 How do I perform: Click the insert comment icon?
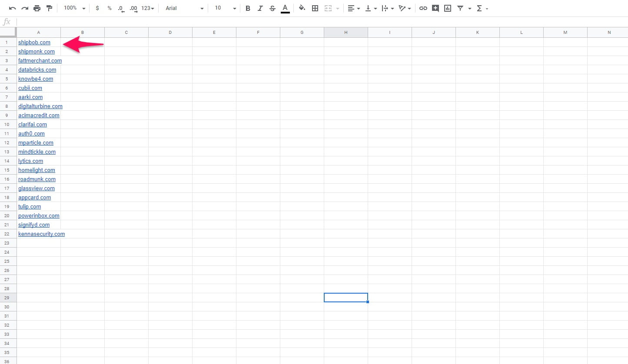(x=435, y=8)
